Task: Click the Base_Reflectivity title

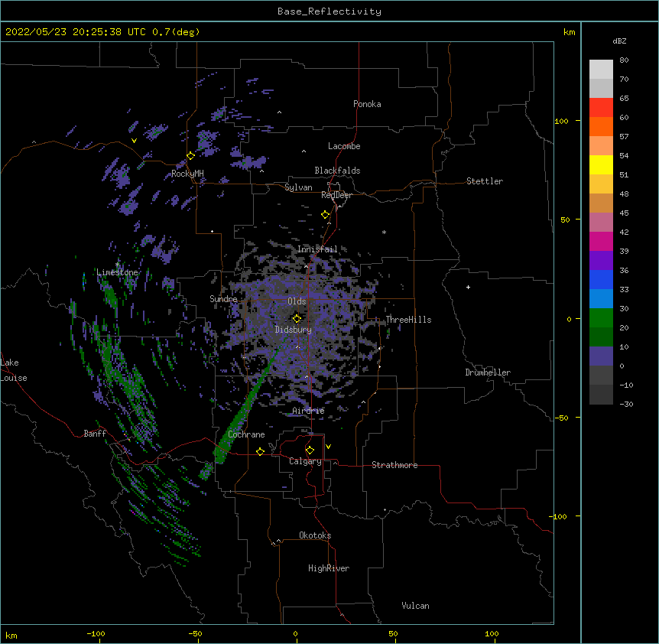Action: [x=329, y=11]
